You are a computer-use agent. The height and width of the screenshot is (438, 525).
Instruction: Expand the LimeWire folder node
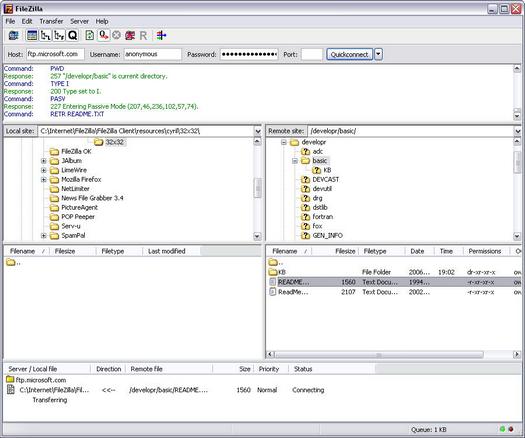click(44, 170)
